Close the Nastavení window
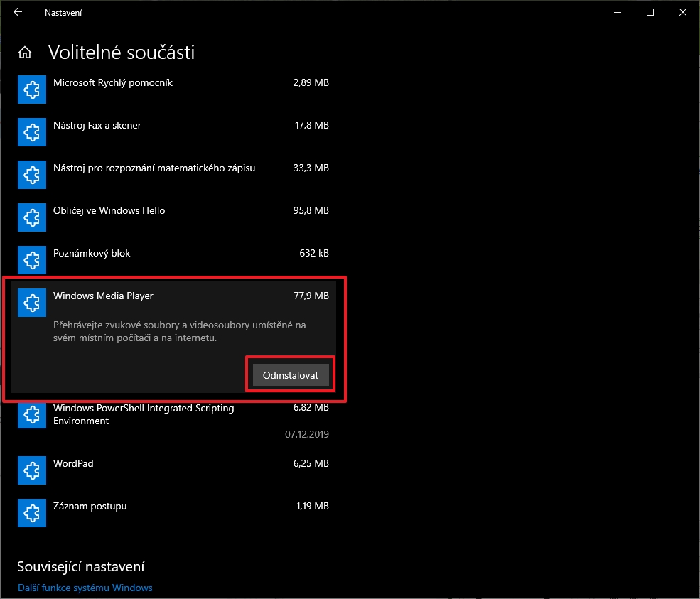This screenshot has width=700, height=599. click(x=683, y=12)
